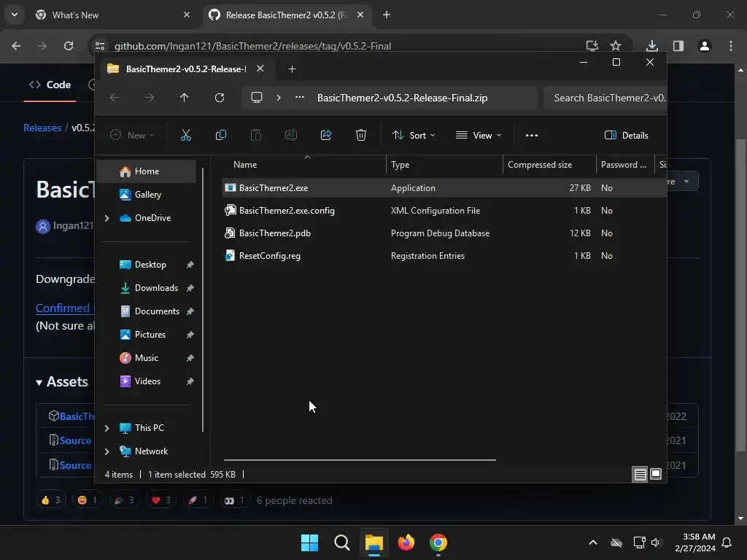
Task: Switch to large thumbnails view icon in status bar
Action: [x=656, y=474]
